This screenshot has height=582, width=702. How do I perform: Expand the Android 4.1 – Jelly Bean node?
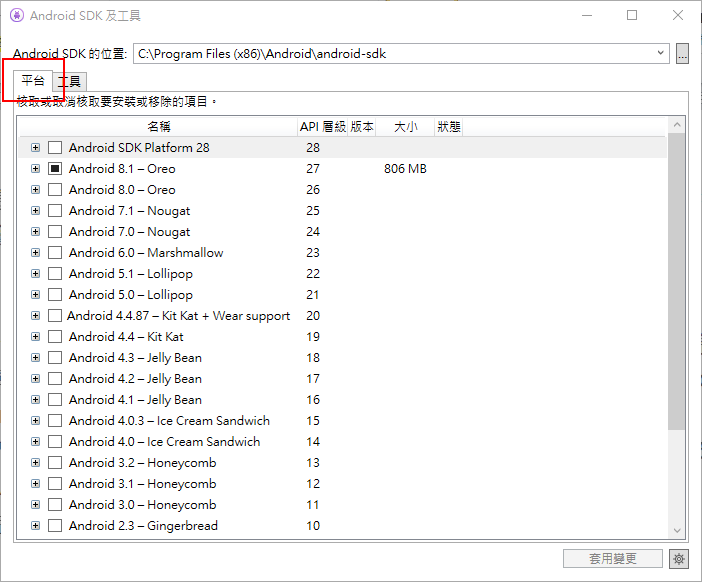click(35, 400)
